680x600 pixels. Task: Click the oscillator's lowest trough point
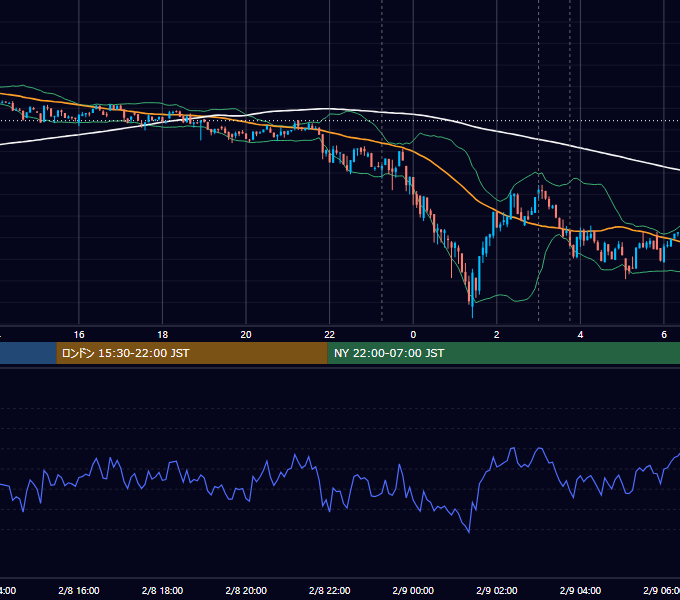pyautogui.click(x=469, y=532)
